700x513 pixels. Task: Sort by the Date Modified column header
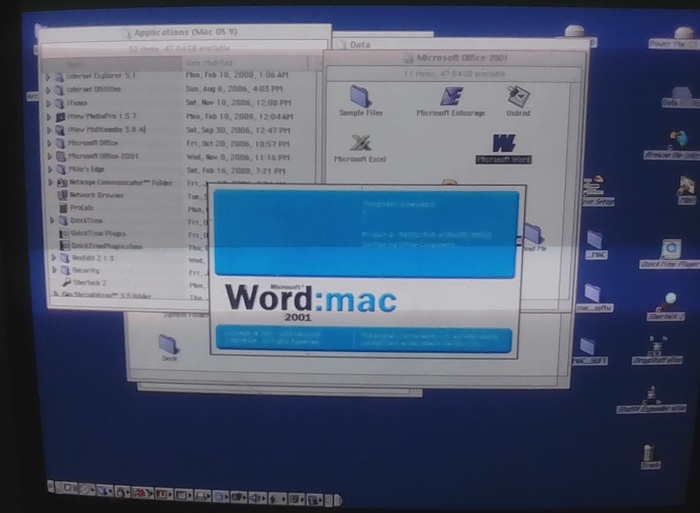210,63
